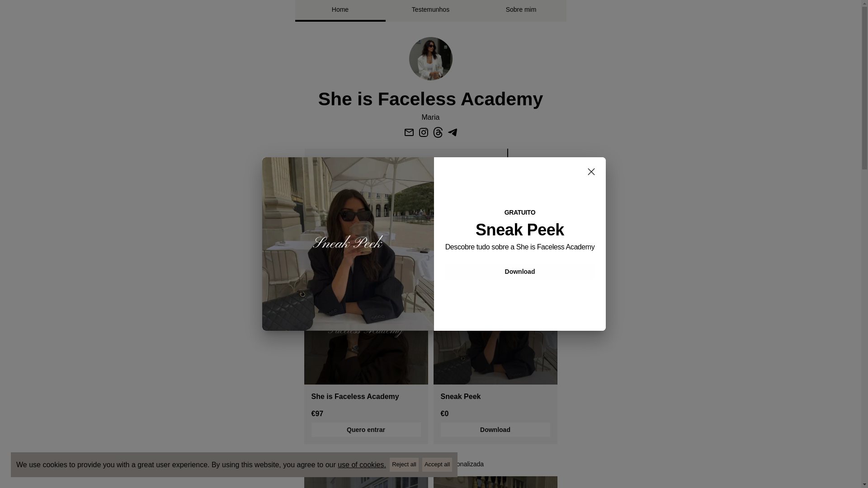
Task: Click the Sneak Peek popup image
Action: click(348, 244)
